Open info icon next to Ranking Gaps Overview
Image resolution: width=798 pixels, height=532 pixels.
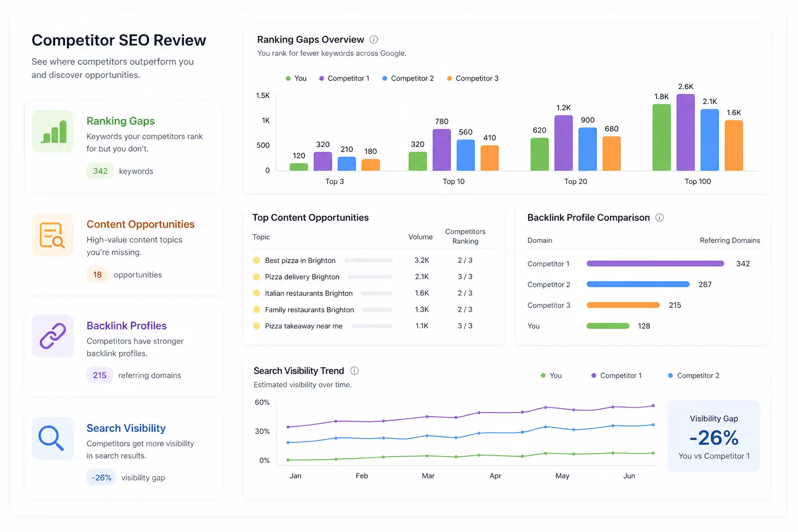point(374,39)
